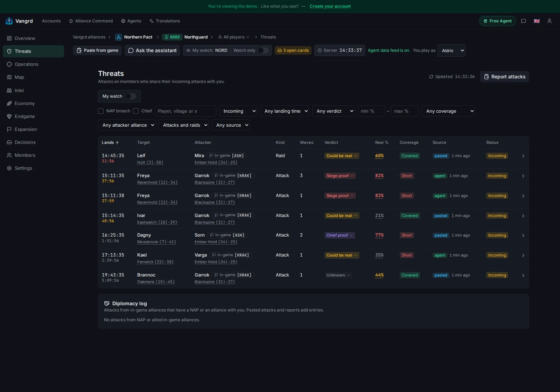This screenshot has height=392, width=560.
Task: Click the Northern Pact alliance icon
Action: tap(119, 37)
